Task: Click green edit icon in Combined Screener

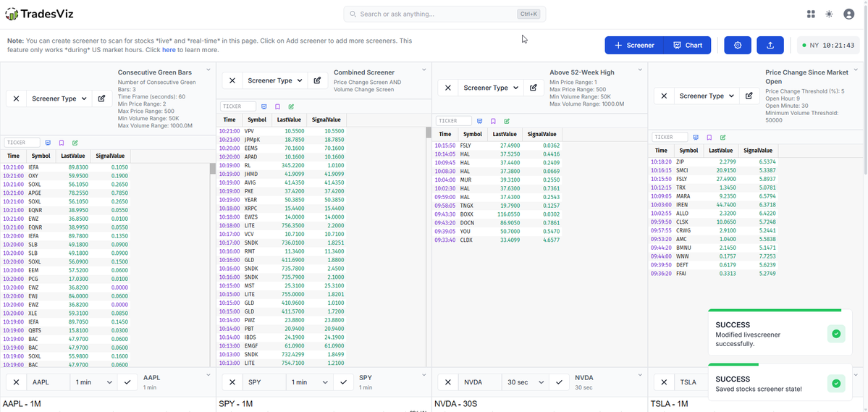Action: click(x=290, y=106)
